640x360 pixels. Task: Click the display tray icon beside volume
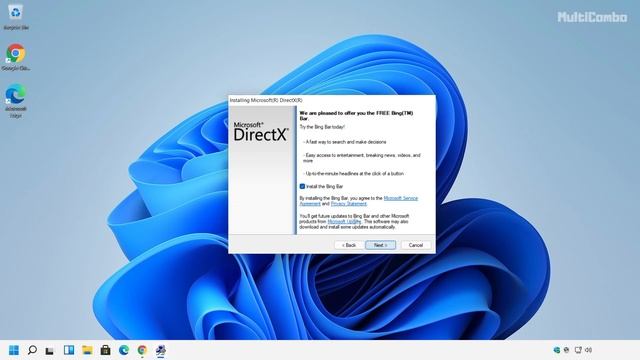[578, 350]
